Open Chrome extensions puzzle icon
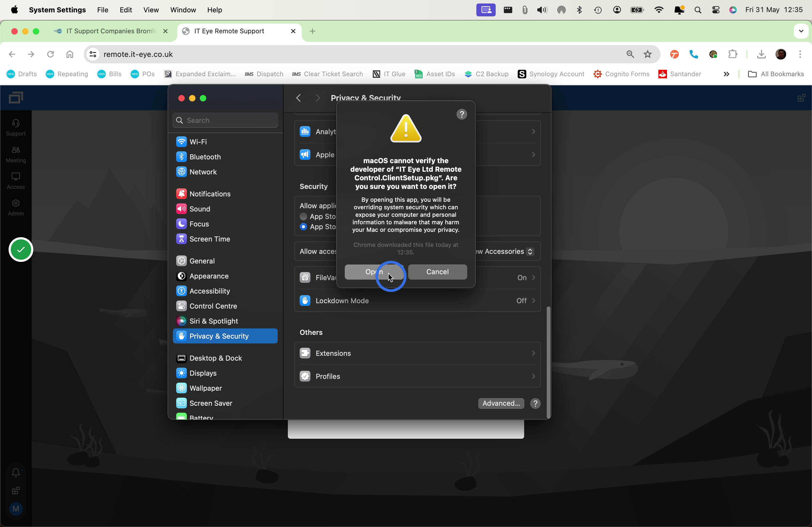This screenshot has height=527, width=812. coord(733,54)
